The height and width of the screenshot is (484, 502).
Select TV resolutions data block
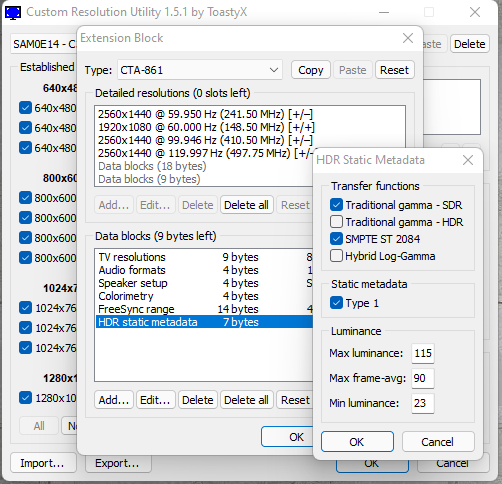[x=204, y=257]
